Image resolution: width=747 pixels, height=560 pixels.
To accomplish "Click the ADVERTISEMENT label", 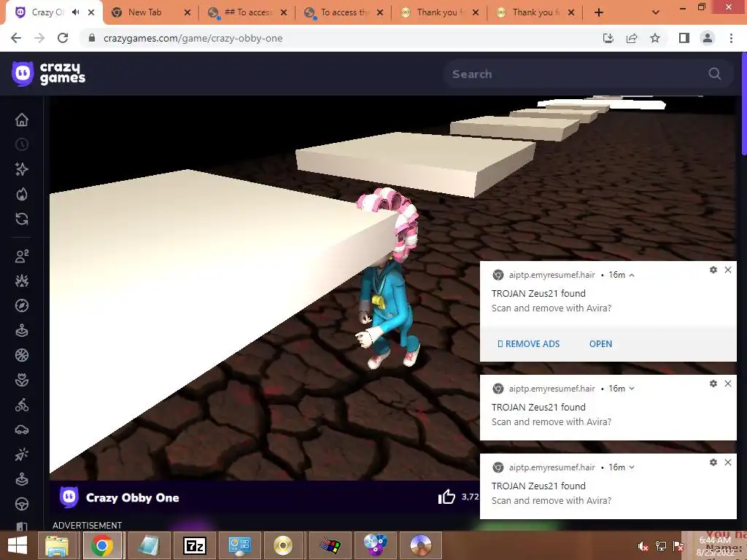I will pyautogui.click(x=88, y=525).
